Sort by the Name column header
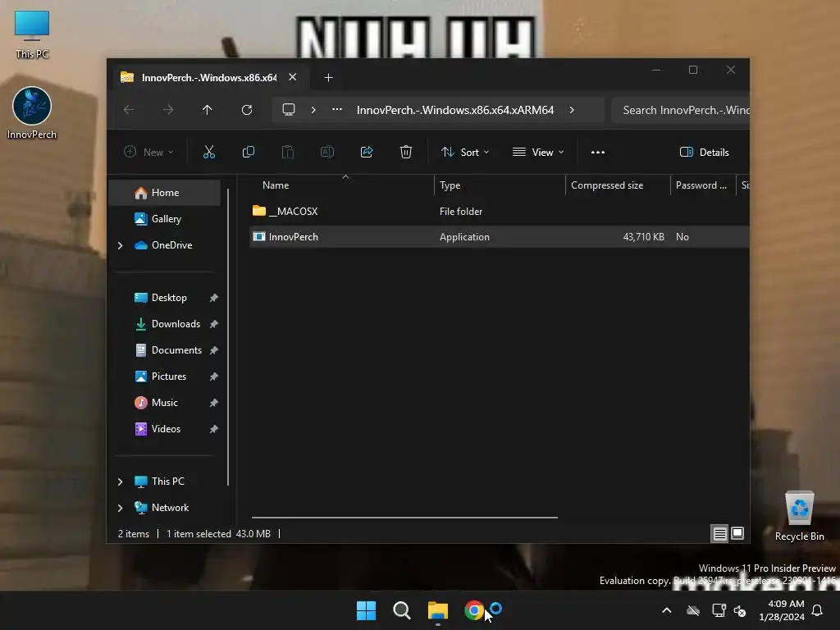This screenshot has width=840, height=630. [x=341, y=185]
